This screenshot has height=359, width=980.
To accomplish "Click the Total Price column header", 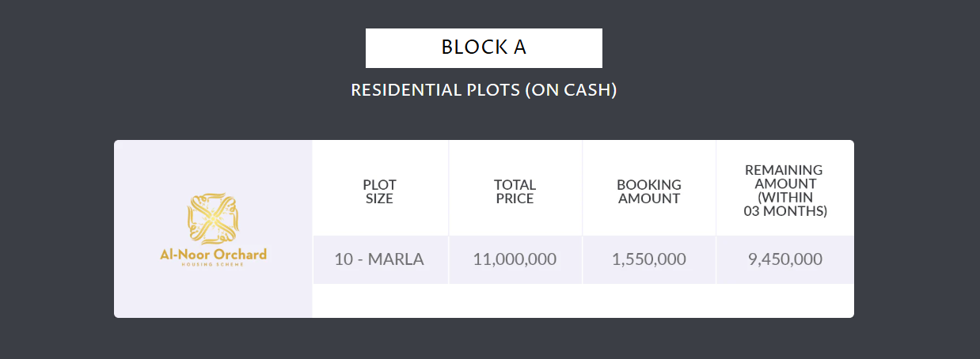I will 515,191.
